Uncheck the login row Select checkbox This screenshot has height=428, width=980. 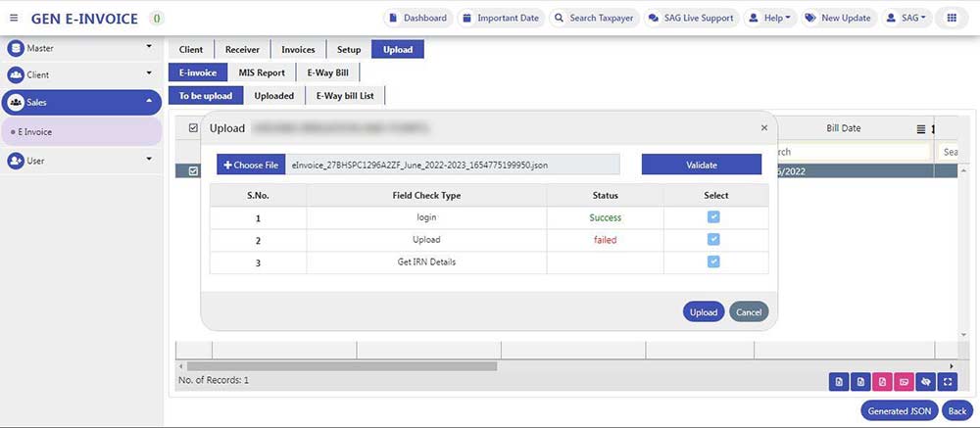713,217
